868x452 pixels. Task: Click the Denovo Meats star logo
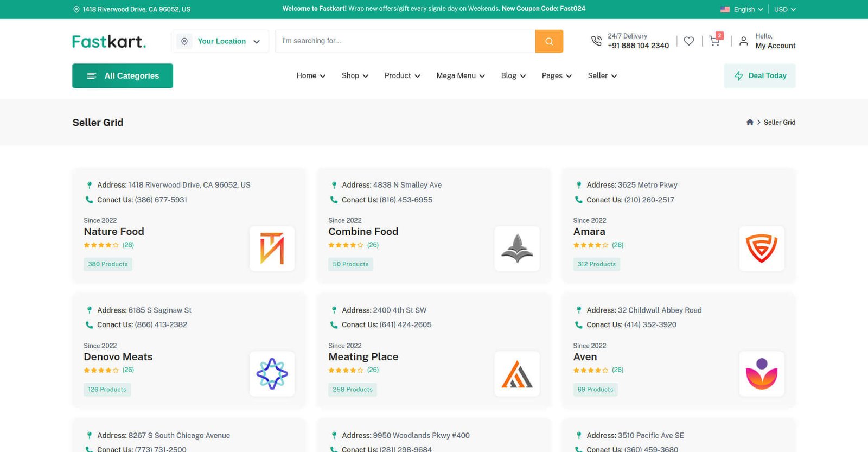(x=272, y=374)
